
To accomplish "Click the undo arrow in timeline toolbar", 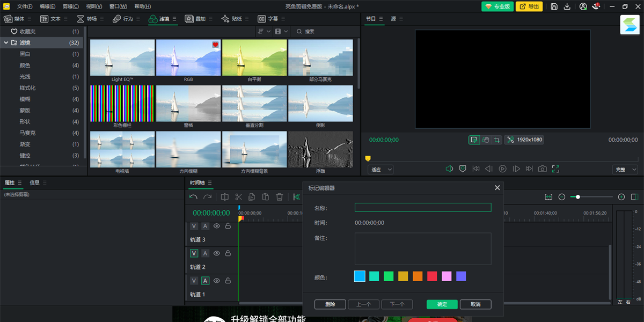I will 194,197.
